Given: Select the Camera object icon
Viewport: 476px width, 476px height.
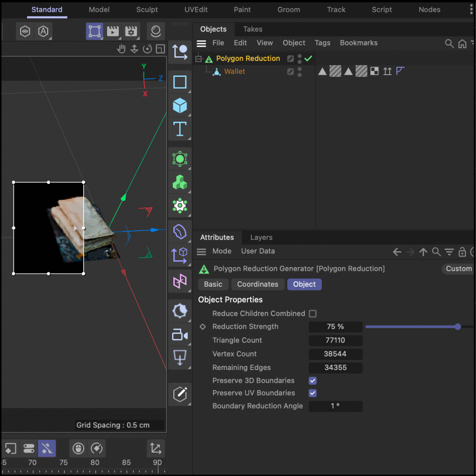Looking at the screenshot, I should (x=180, y=334).
